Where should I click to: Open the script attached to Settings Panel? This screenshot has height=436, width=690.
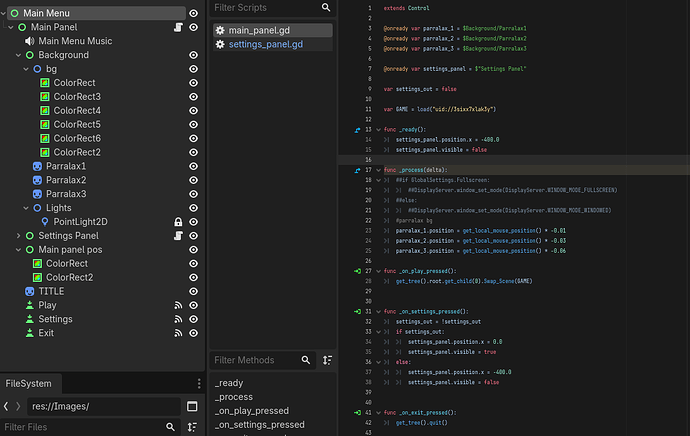(x=176, y=235)
